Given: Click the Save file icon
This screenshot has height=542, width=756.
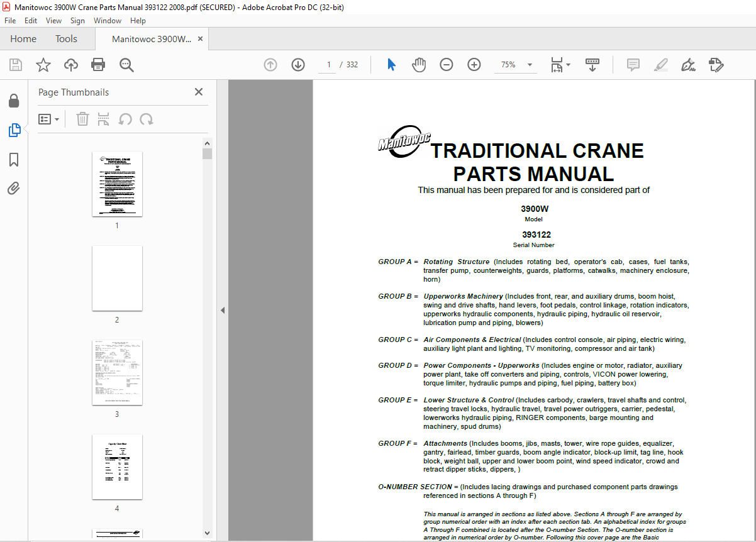Looking at the screenshot, I should pyautogui.click(x=15, y=65).
